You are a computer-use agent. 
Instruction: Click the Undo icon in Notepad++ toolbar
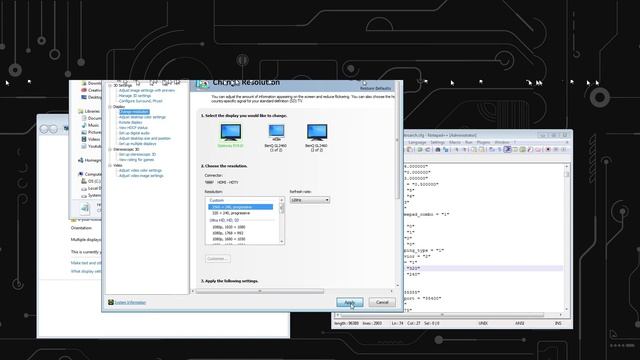pyautogui.click(x=420, y=150)
